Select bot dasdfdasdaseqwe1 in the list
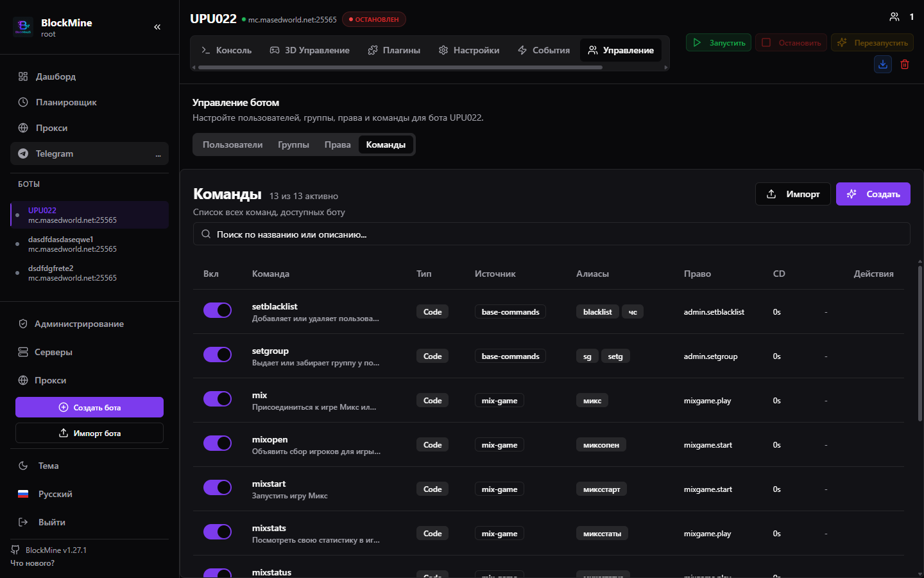924x578 pixels. pyautogui.click(x=89, y=244)
